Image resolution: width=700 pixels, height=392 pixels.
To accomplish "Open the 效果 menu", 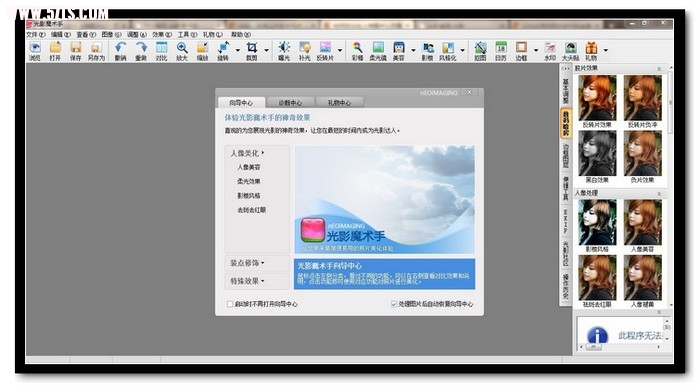I will coord(162,34).
